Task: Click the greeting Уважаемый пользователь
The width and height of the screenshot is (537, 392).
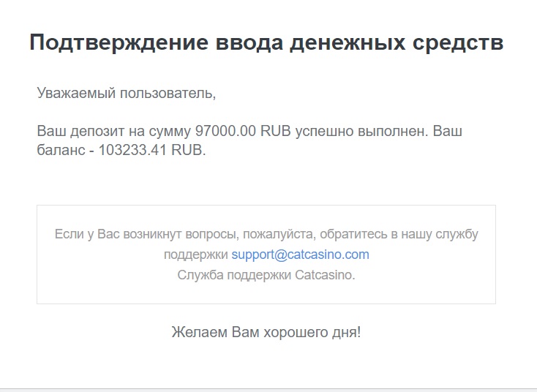Action: pos(127,93)
